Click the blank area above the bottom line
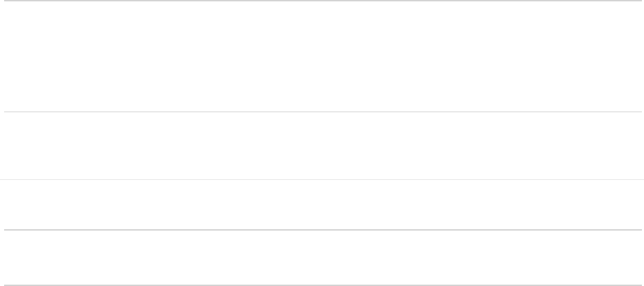644x286 pixels. [322, 257]
